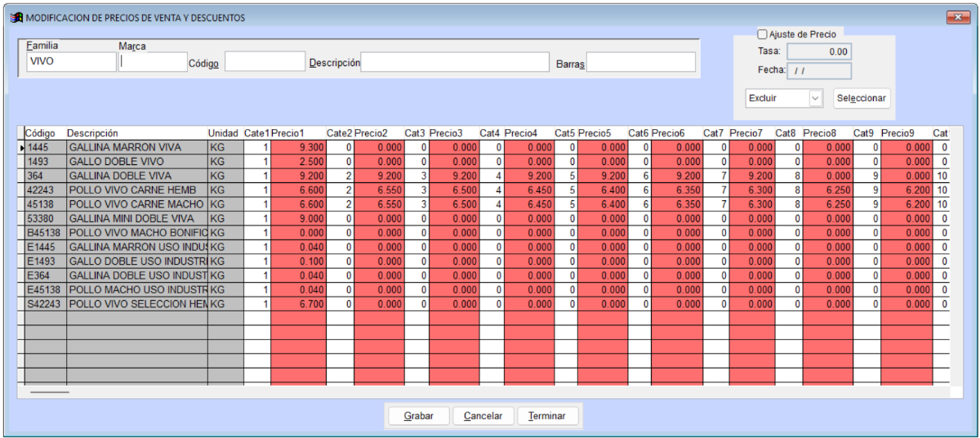Select the code cell E364

tap(45, 275)
